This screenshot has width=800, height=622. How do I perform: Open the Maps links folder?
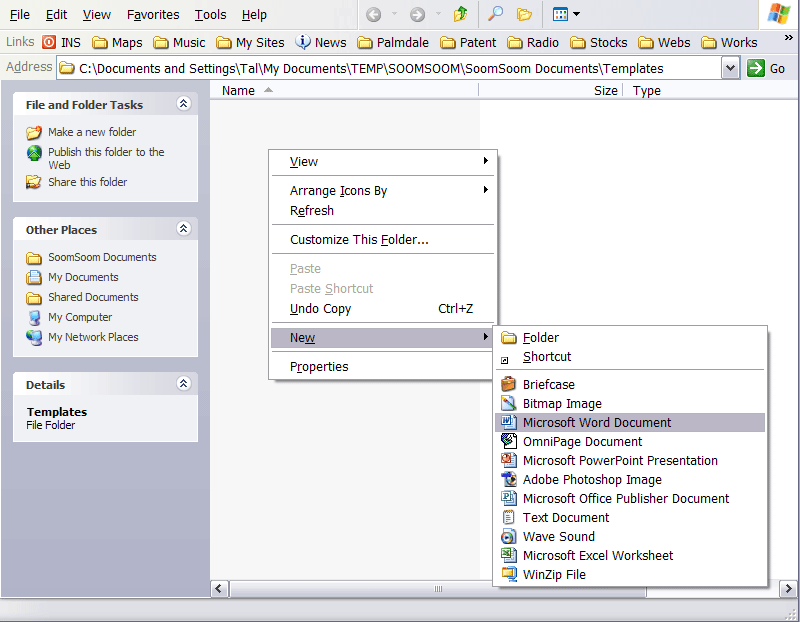click(x=117, y=42)
